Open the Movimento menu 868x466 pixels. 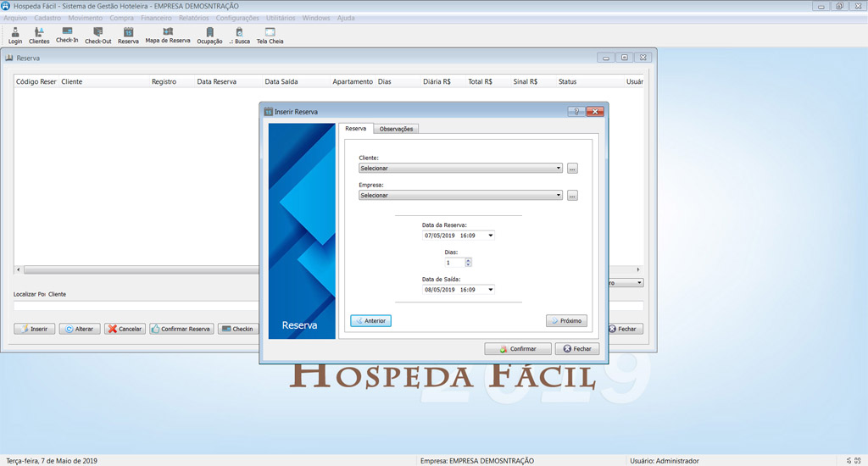click(x=86, y=18)
